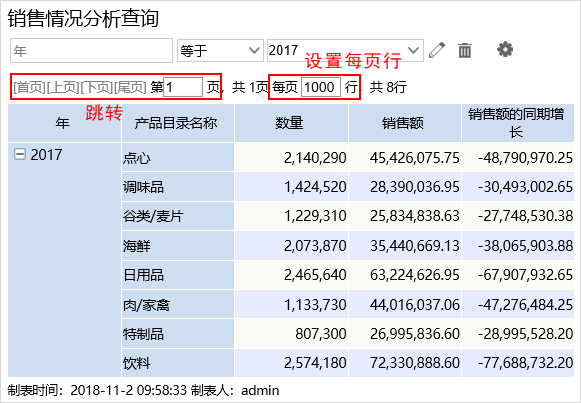Collapse the 2017 year row
Screen dimensions: 581x403
20,154
